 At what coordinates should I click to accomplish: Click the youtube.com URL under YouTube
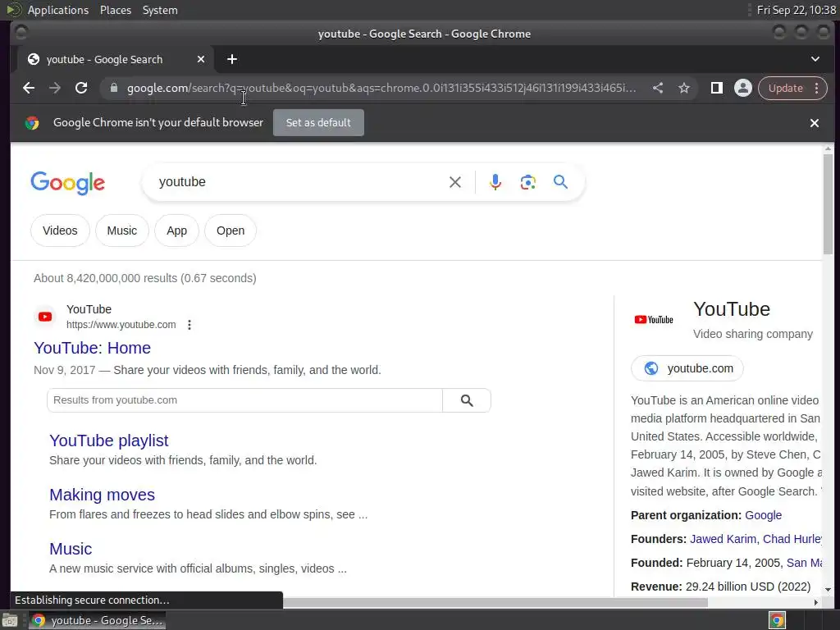point(121,325)
